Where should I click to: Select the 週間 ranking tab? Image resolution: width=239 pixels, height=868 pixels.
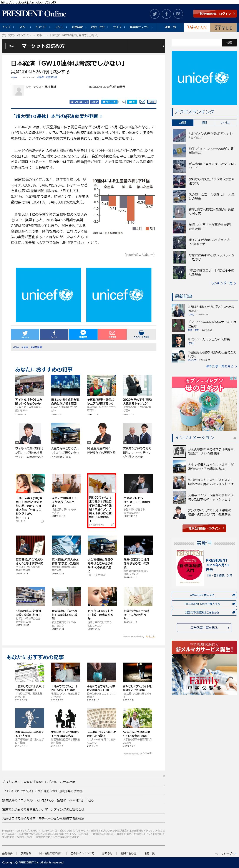click(x=204, y=123)
